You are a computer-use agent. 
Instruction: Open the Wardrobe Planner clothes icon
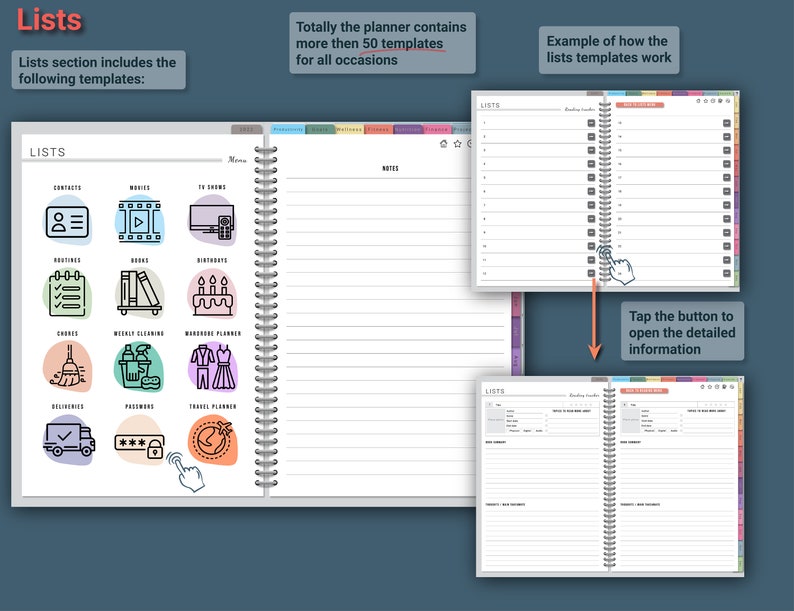coord(213,366)
